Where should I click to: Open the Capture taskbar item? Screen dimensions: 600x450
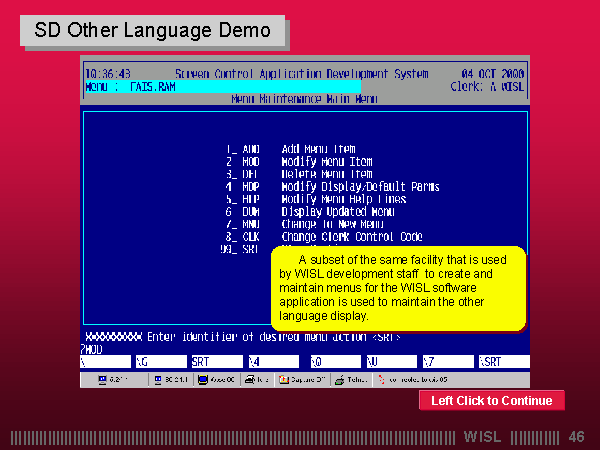304,380
